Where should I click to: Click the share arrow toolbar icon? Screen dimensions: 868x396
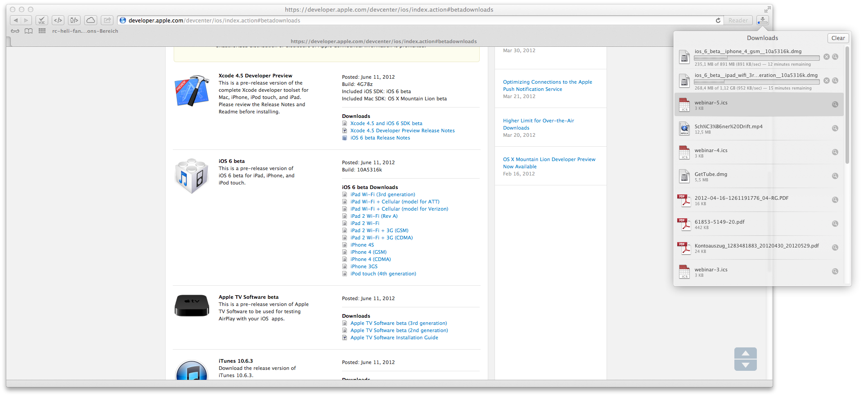pyautogui.click(x=107, y=20)
